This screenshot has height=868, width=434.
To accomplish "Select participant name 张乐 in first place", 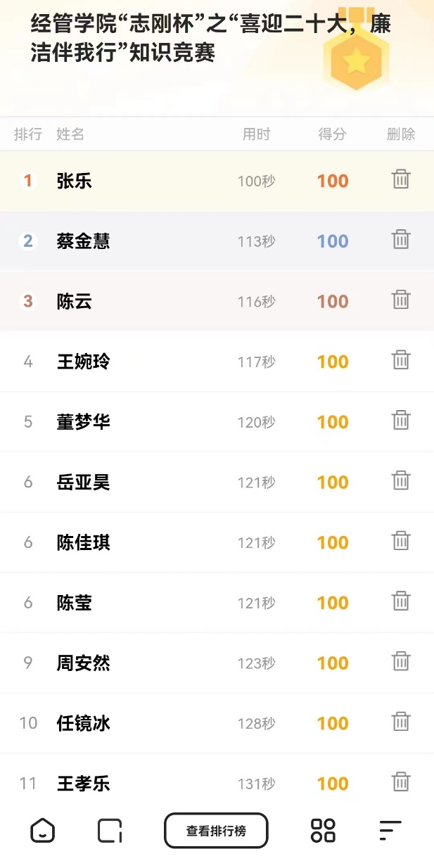I will pos(75,181).
